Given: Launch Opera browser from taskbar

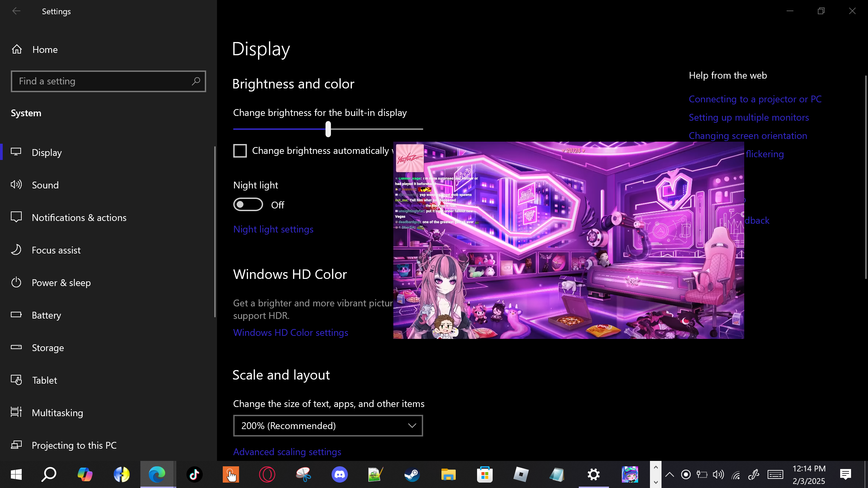Looking at the screenshot, I should (267, 474).
